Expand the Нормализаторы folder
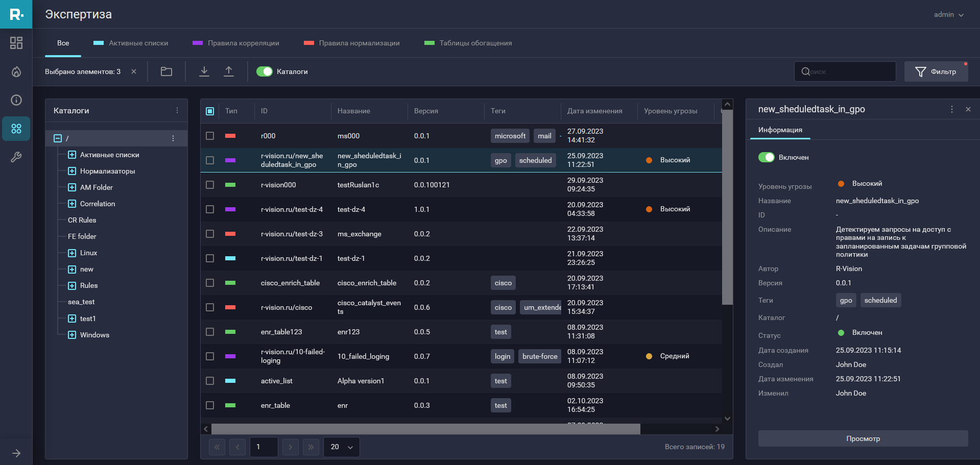Image resolution: width=980 pixels, height=465 pixels. [x=72, y=171]
